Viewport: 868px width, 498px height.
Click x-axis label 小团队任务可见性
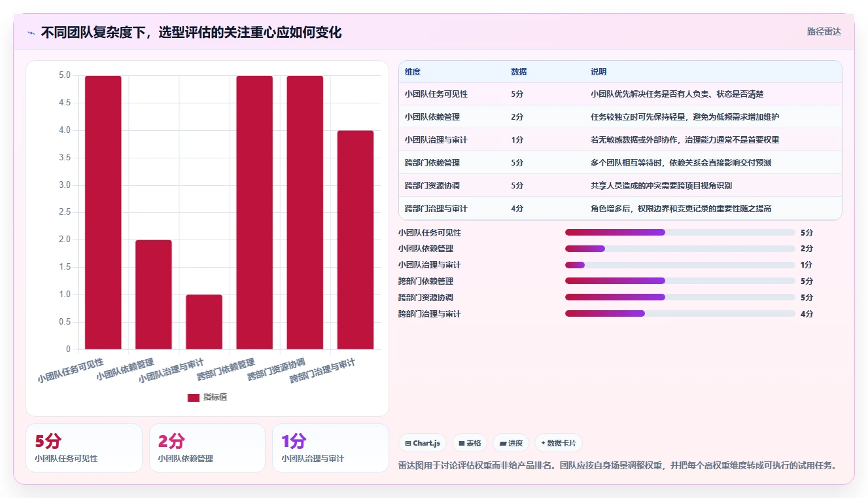pos(71,370)
